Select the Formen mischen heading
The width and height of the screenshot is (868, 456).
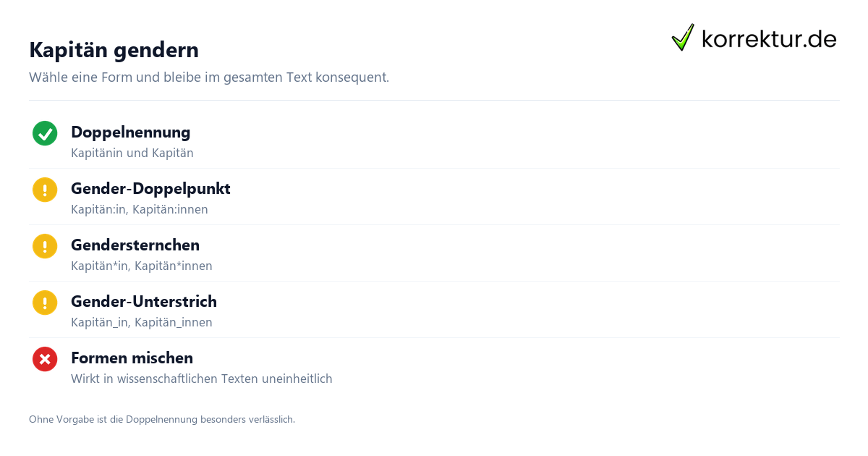click(132, 358)
